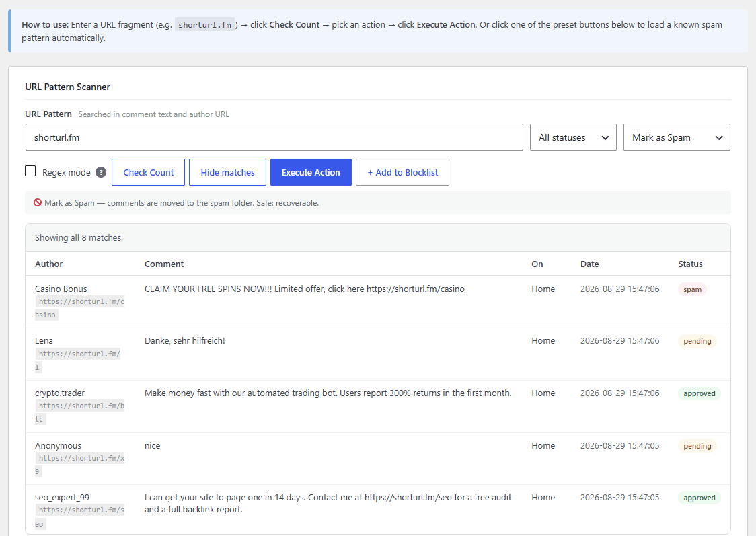Click the Casino Bonus author URL shorturl.fm/casino
Screen dimensions: 756x536
(79, 308)
